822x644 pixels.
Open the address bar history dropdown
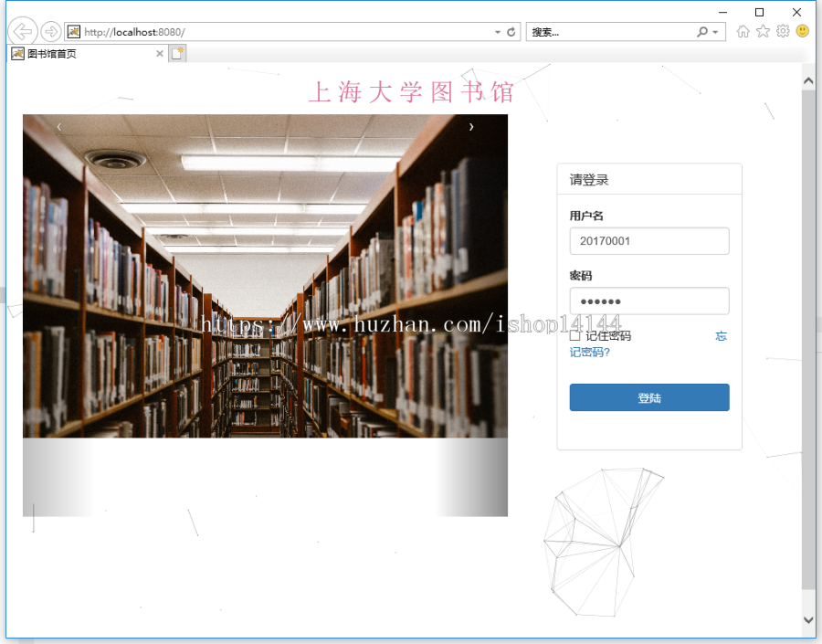click(x=497, y=30)
